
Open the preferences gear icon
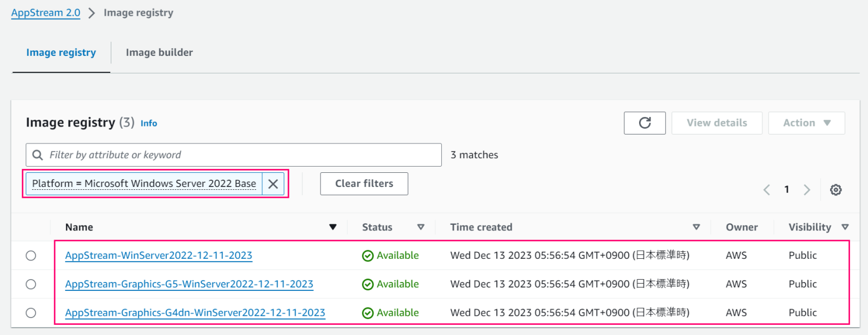tap(836, 189)
